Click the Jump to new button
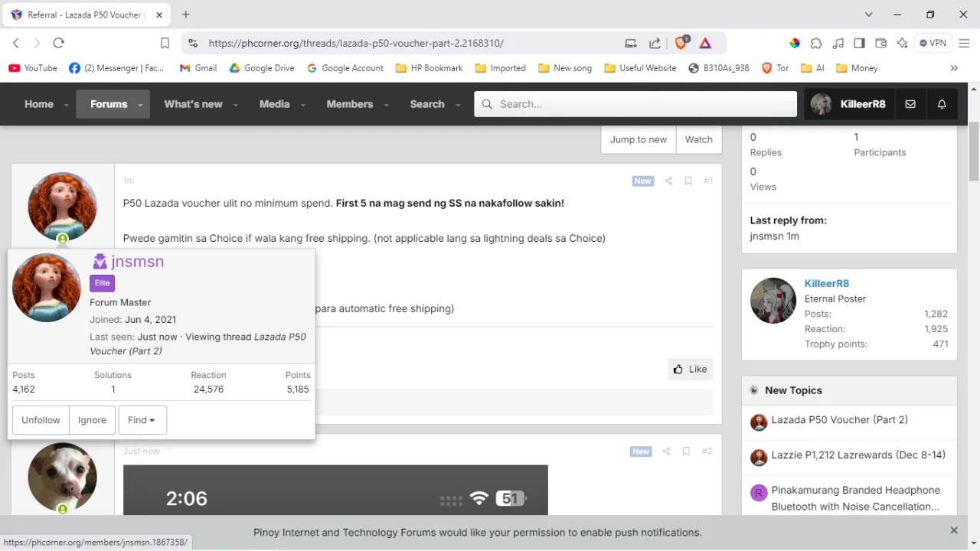980x551 pixels. pos(639,139)
